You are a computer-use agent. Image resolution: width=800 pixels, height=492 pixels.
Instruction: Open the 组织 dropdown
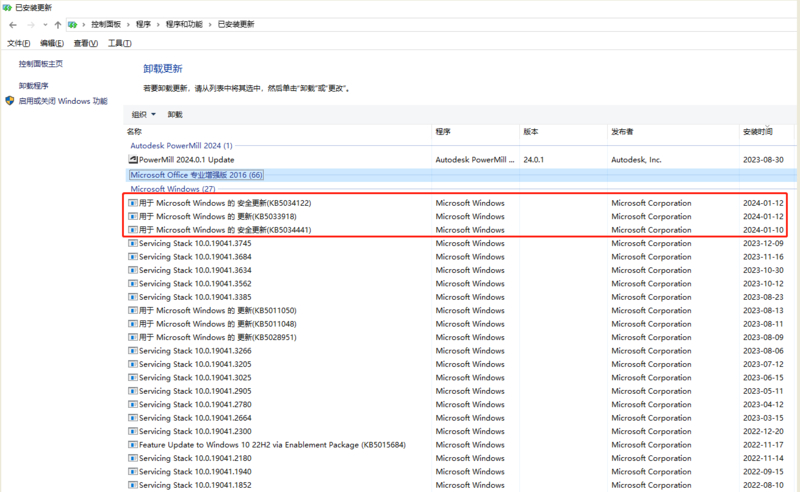tap(143, 114)
